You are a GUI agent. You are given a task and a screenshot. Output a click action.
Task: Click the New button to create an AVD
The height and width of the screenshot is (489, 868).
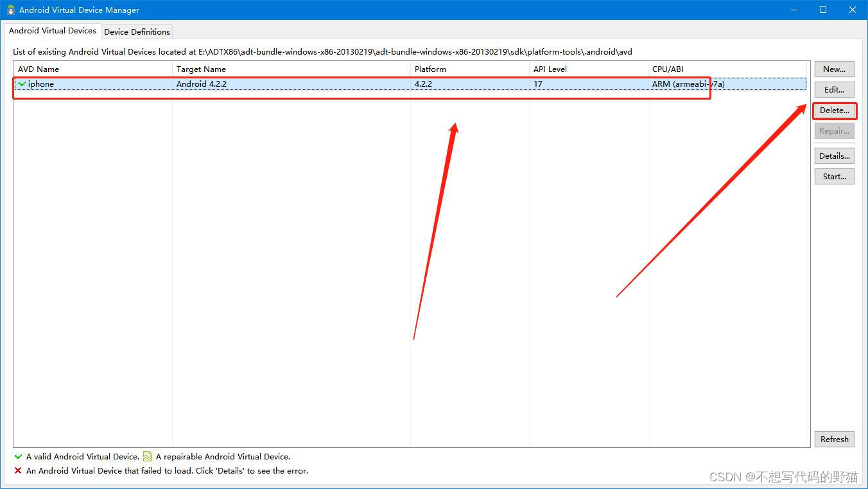[x=834, y=69]
